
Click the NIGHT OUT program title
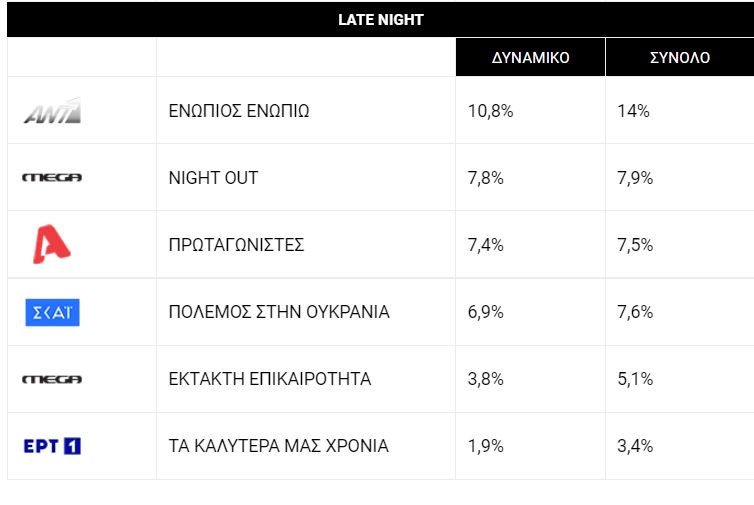213,178
